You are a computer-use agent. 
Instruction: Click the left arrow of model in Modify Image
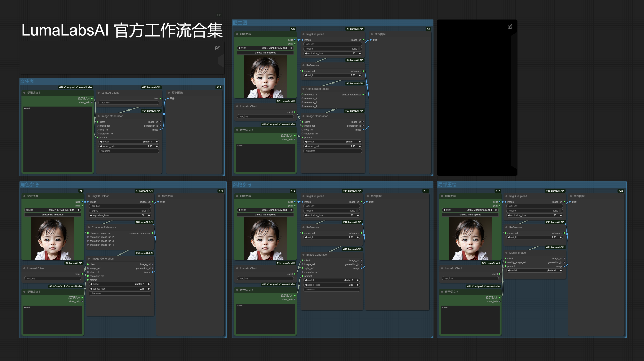click(509, 270)
